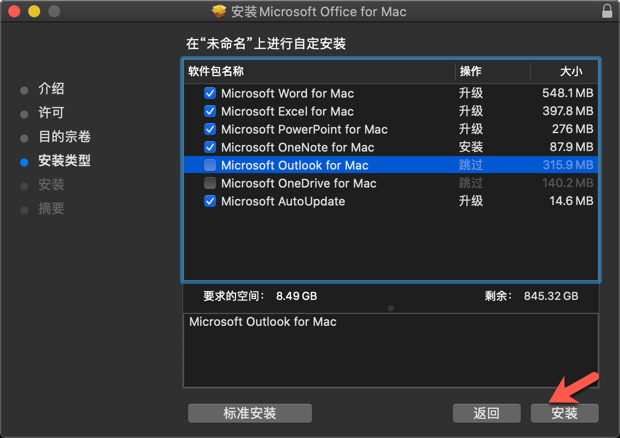Enable Microsoft OneDrive for Mac checkbox

coord(210,183)
